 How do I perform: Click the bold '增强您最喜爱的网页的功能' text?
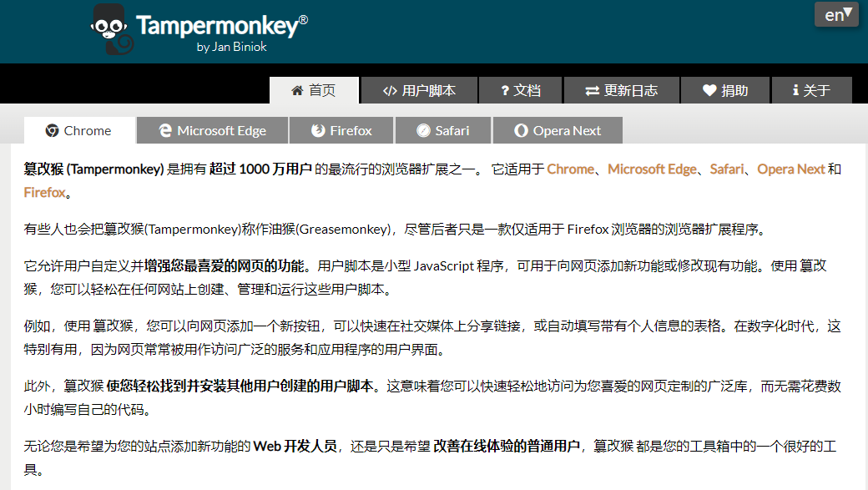click(225, 265)
